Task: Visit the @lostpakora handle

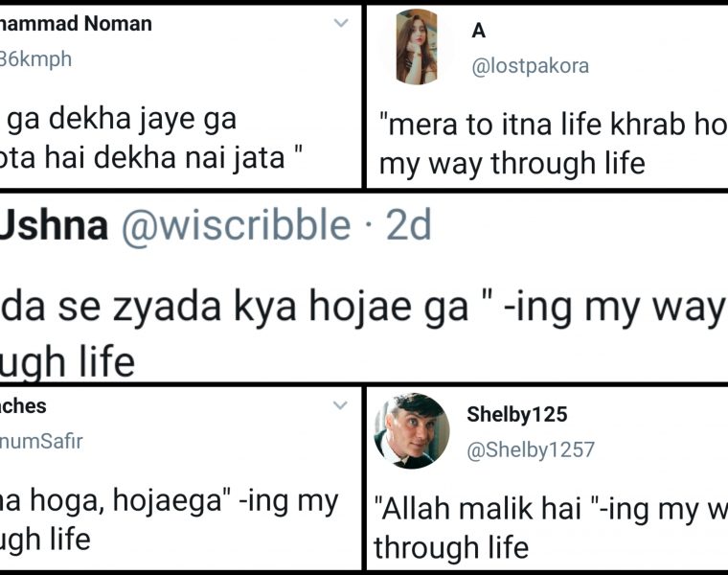Action: coord(530,65)
